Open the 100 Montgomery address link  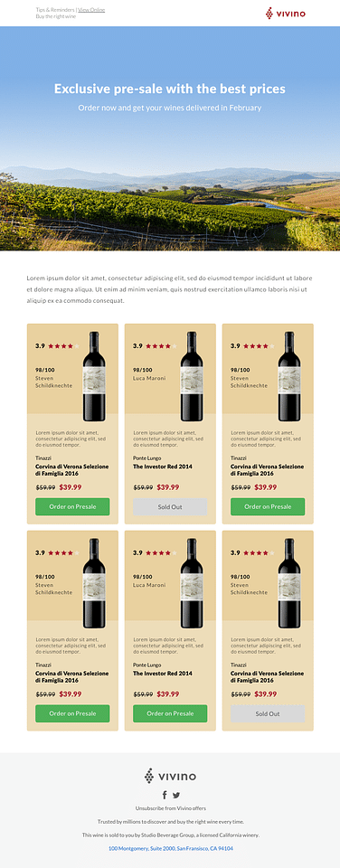(x=171, y=848)
